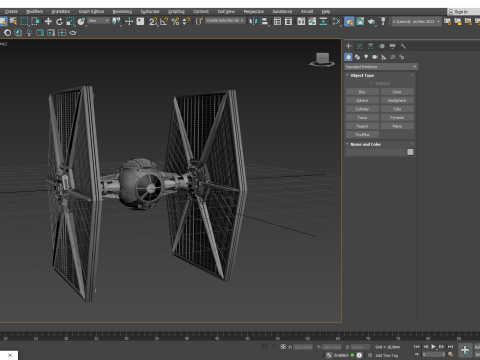Image resolution: width=480 pixels, height=360 pixels.
Task: Click the object name input field
Action: (x=375, y=152)
